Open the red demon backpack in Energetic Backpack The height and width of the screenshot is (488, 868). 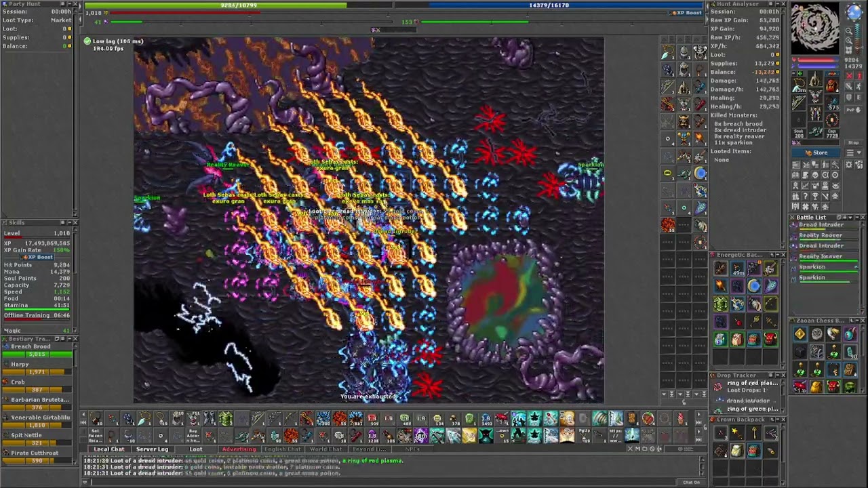pyautogui.click(x=771, y=339)
